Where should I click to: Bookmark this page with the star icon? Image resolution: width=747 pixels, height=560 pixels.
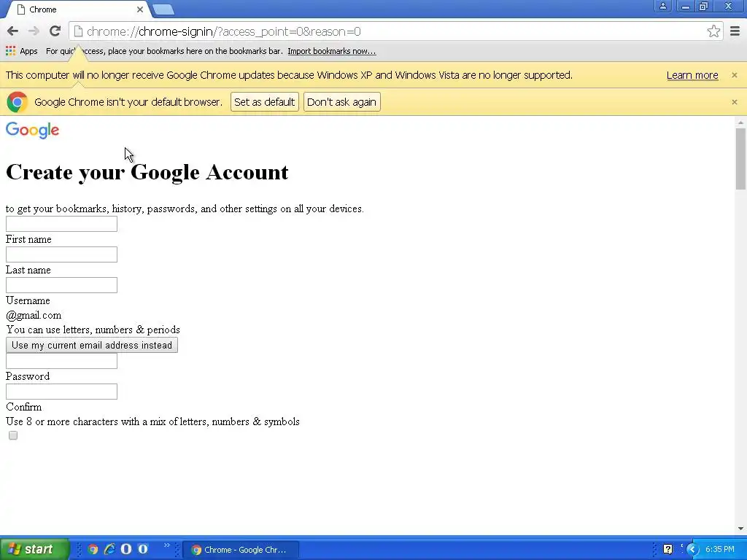coord(713,31)
